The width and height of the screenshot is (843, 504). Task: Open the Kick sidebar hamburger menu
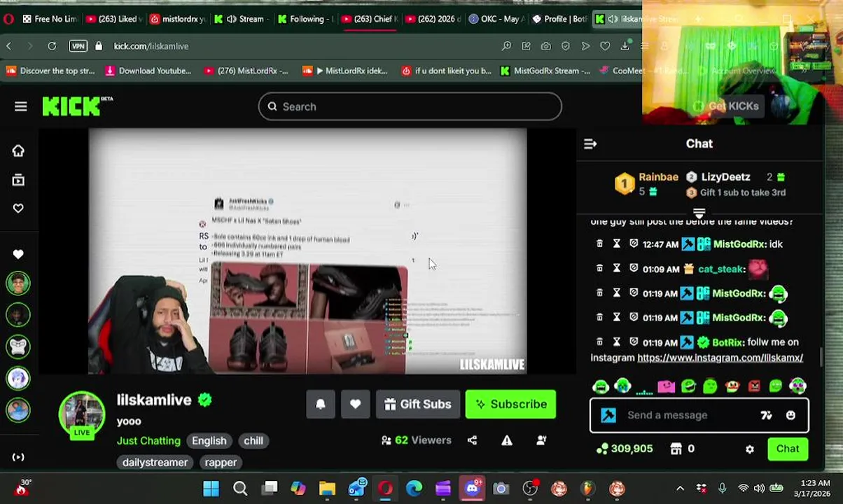(20, 106)
